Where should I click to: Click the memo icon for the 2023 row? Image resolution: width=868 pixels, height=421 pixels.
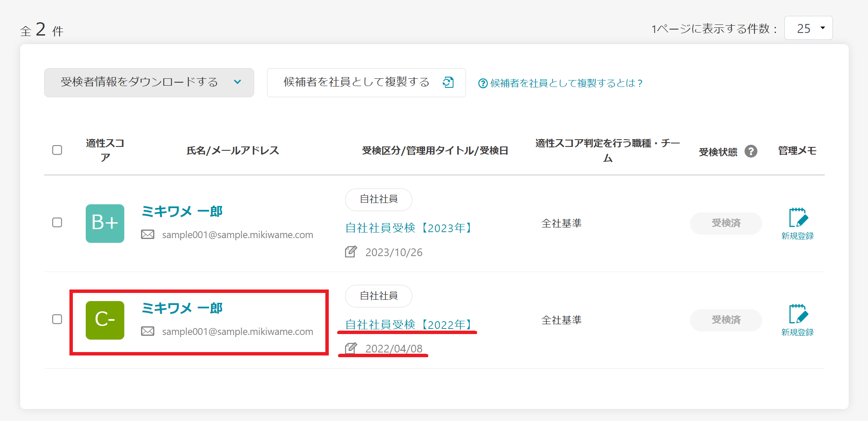point(797,218)
